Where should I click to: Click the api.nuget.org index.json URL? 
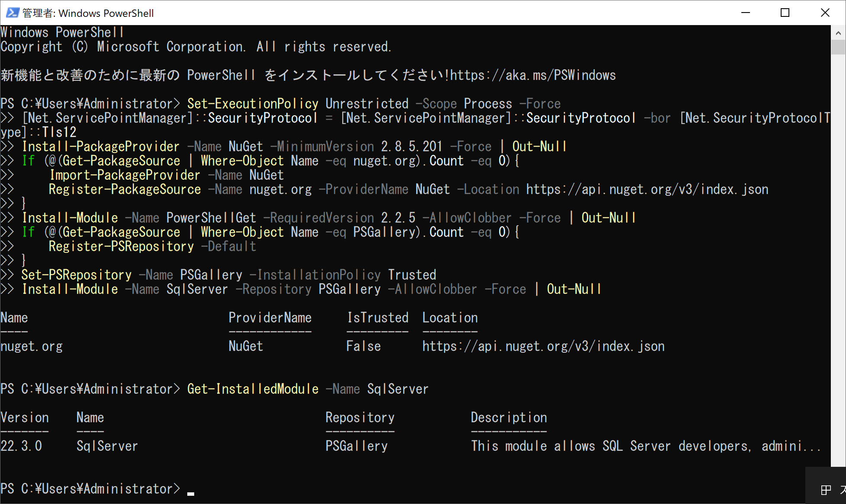pos(543,346)
